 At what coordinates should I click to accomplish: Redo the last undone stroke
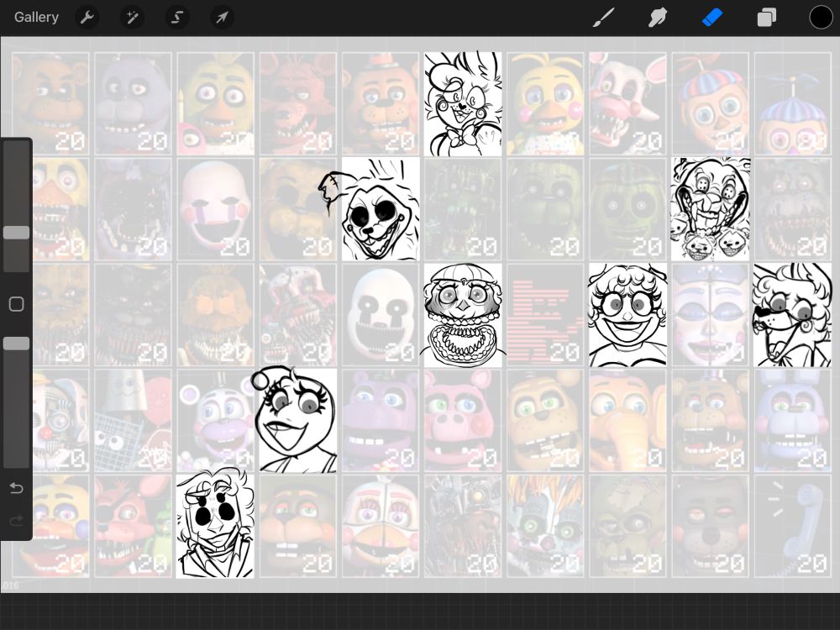17,521
